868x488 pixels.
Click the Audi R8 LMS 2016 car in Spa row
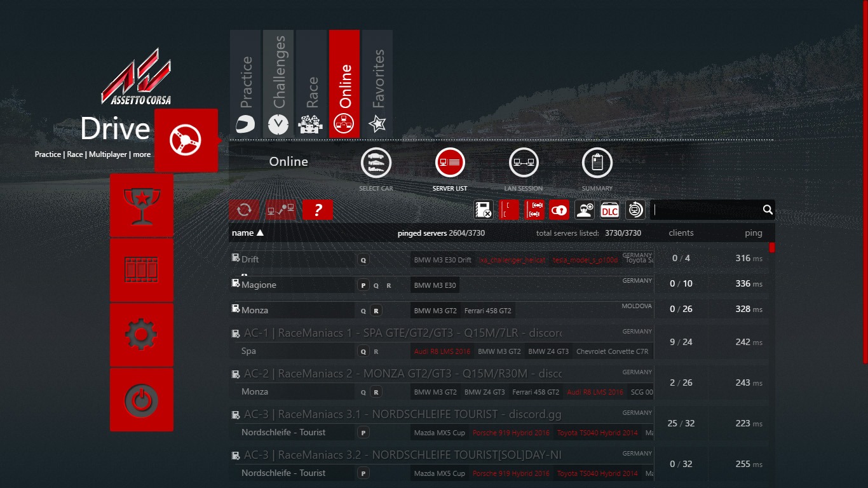(442, 351)
